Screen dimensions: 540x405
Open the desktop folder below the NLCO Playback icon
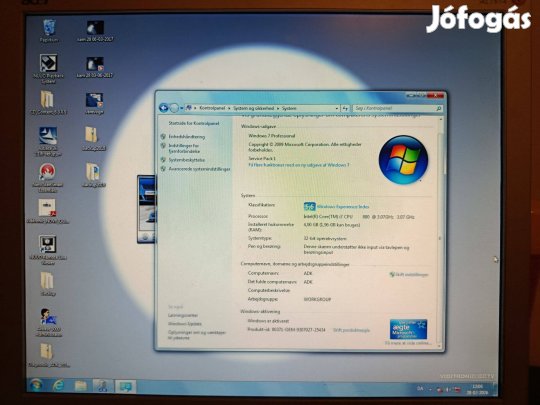48,102
